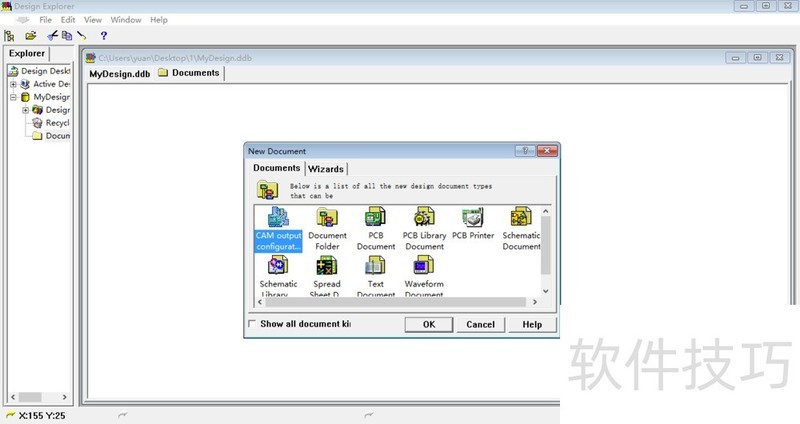
Task: Switch to the dialog Documents tab
Action: click(277, 168)
